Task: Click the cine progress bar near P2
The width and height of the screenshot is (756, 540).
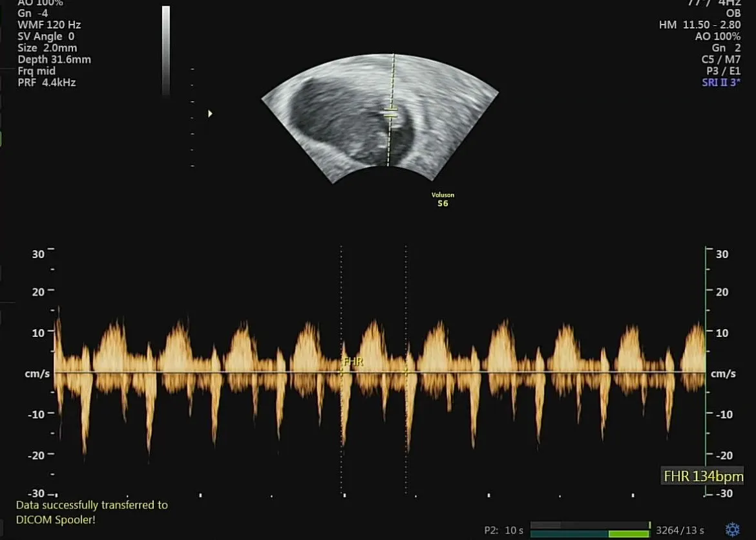Action: tap(591, 530)
